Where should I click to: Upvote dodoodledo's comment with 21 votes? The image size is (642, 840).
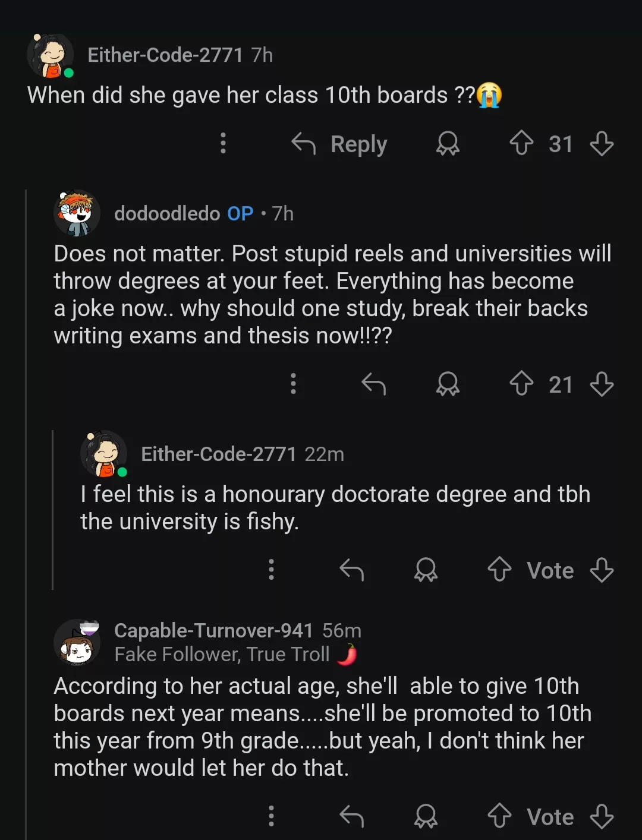[x=521, y=384]
